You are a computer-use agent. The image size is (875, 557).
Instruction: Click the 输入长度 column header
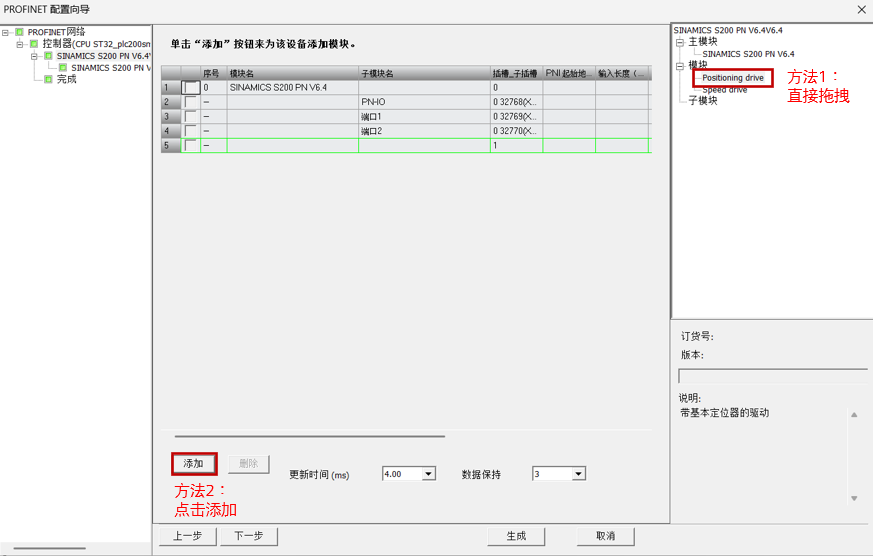point(622,74)
